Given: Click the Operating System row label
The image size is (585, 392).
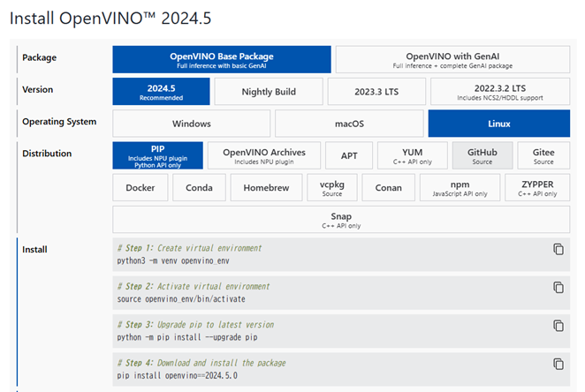Looking at the screenshot, I should pos(59,122).
